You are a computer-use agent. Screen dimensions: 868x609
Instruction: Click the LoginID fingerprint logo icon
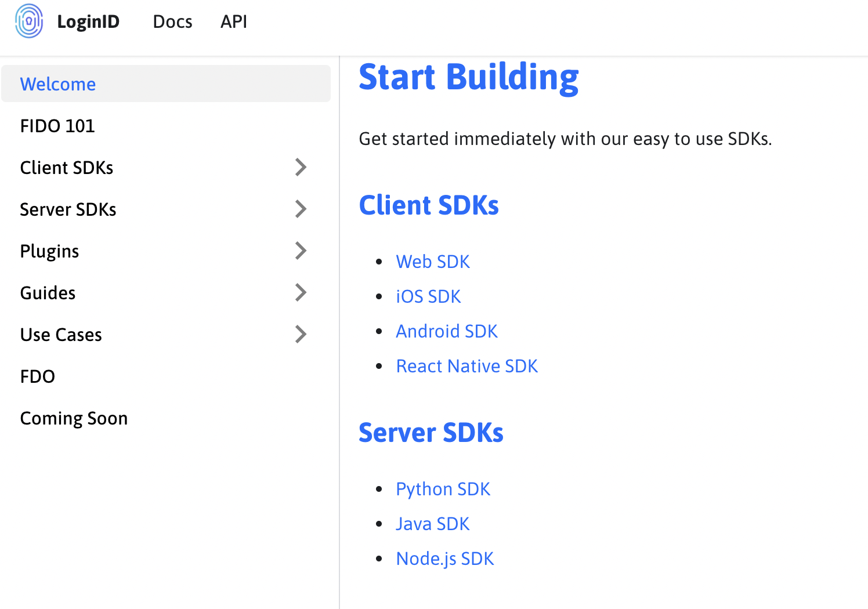pos(29,21)
